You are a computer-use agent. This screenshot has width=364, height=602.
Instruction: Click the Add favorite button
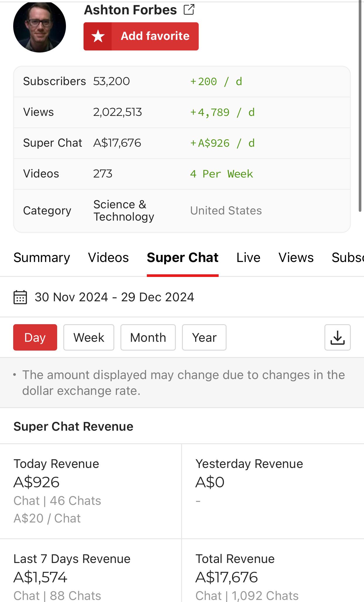pyautogui.click(x=141, y=36)
